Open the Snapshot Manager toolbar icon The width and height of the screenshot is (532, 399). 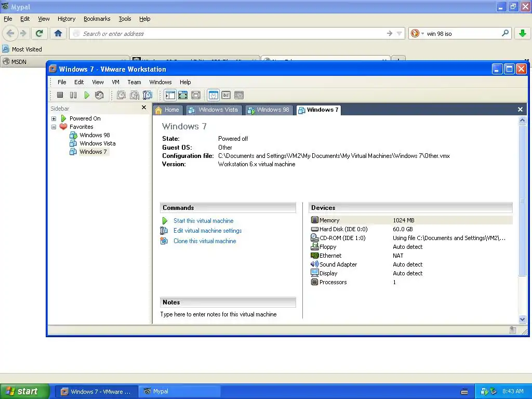pos(148,96)
